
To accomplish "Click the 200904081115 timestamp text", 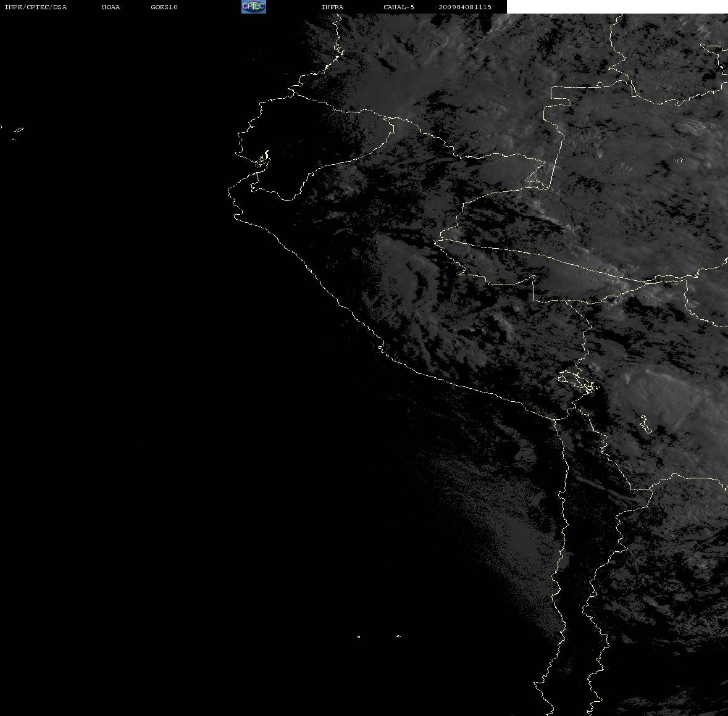I will (x=465, y=7).
